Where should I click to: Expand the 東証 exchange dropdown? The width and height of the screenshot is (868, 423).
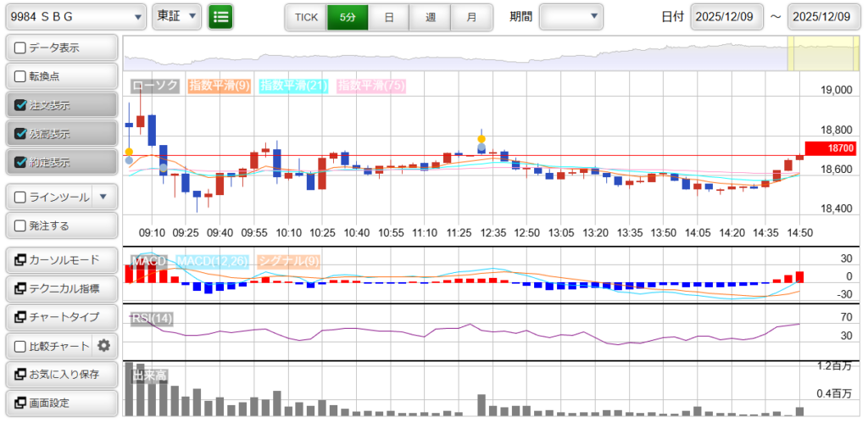tap(177, 17)
